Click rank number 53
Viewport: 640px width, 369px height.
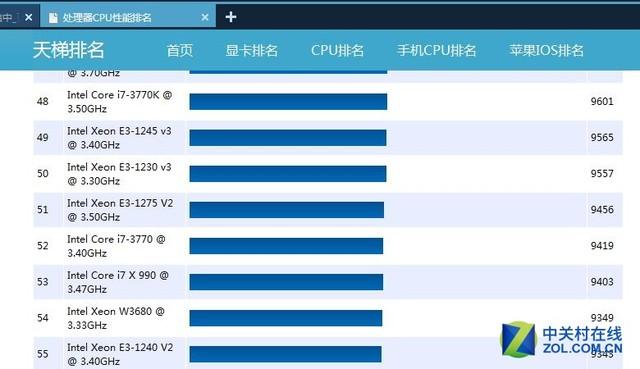[43, 282]
